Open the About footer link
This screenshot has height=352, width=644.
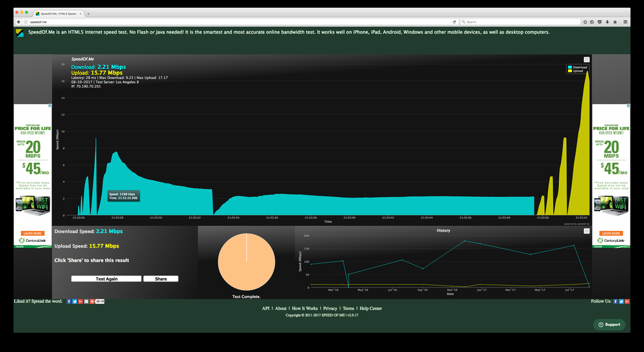tap(281, 308)
